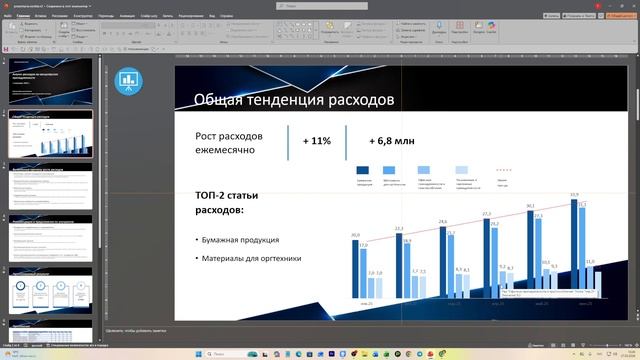Toggle Italic formatting in the font group

[x=111, y=33]
